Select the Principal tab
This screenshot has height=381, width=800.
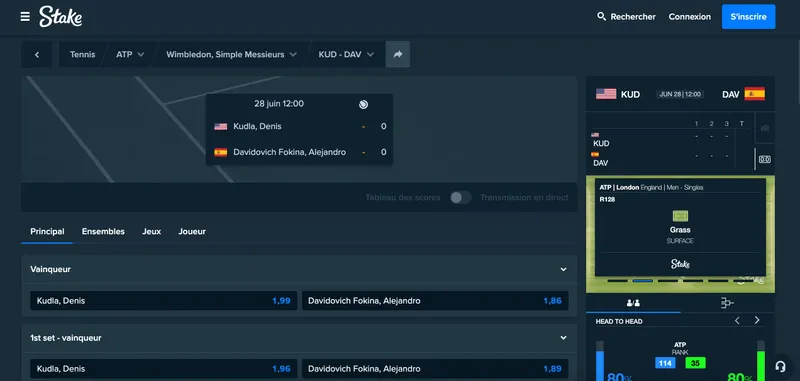47,232
